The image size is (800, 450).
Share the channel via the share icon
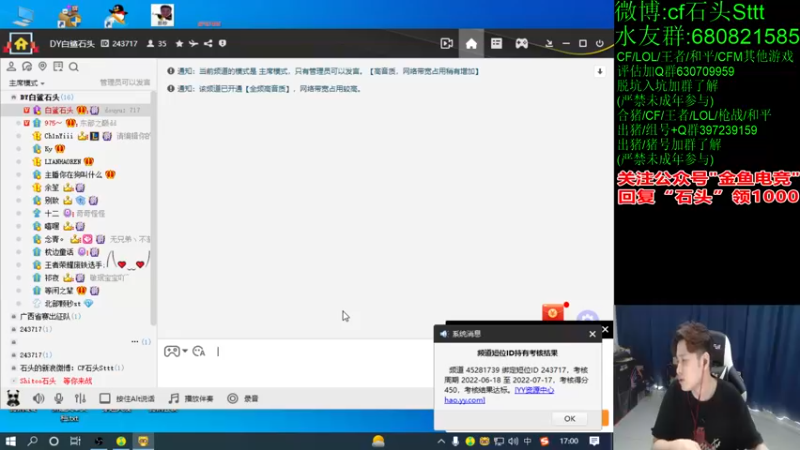[x=208, y=44]
